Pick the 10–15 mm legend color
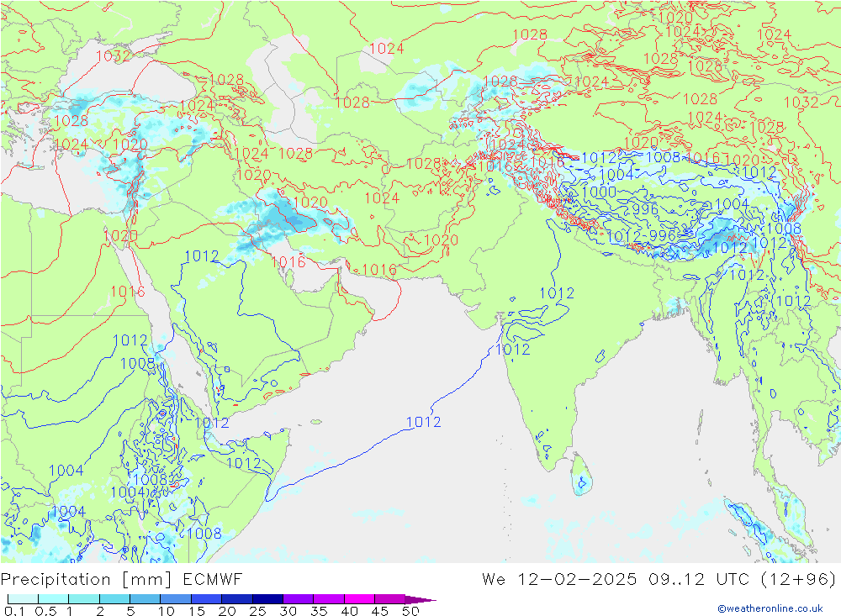This screenshot has width=841, height=616. 176,599
